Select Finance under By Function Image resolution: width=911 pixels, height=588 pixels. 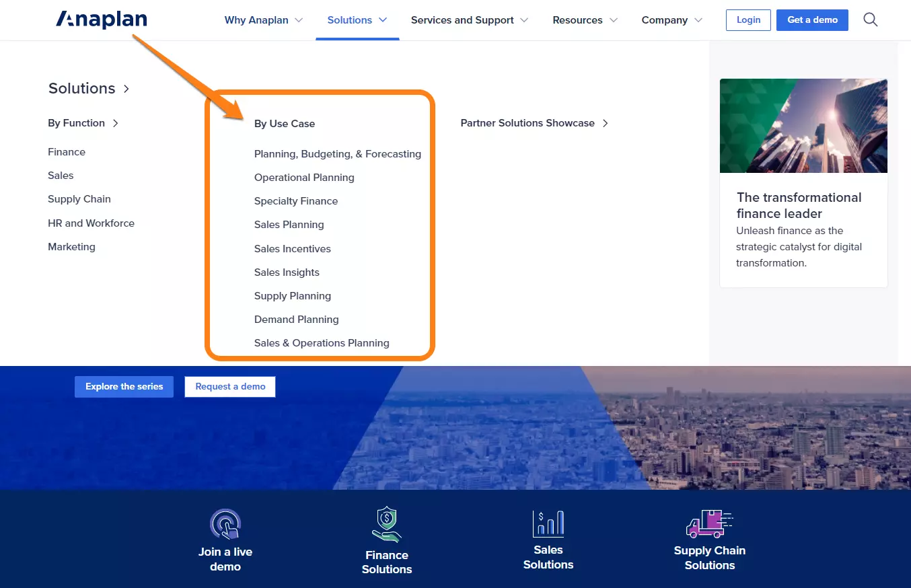[67, 152]
